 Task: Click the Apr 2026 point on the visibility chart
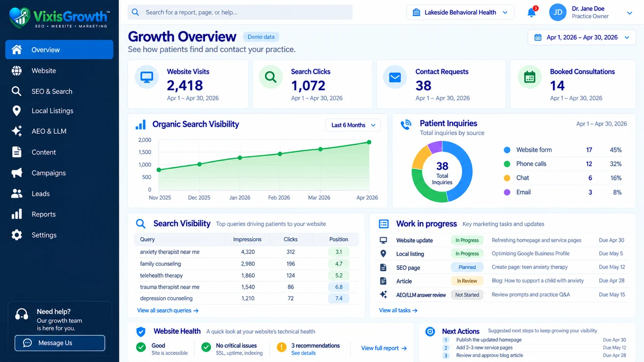coord(369,142)
